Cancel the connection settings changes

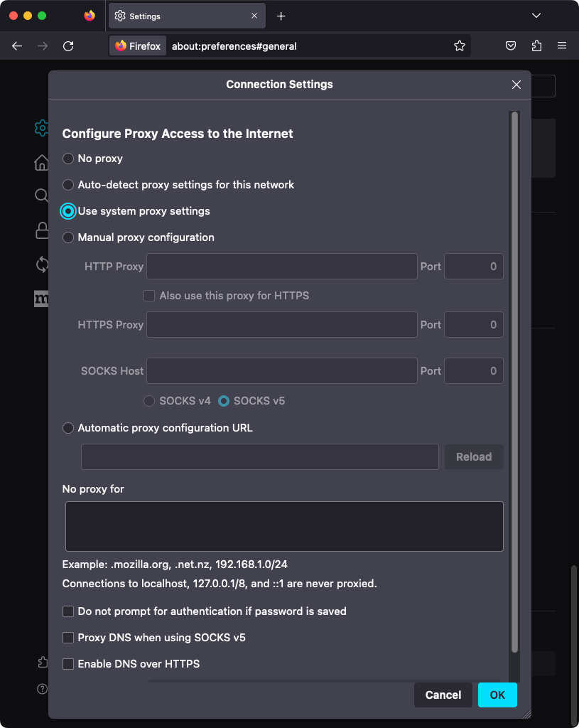[x=443, y=695]
